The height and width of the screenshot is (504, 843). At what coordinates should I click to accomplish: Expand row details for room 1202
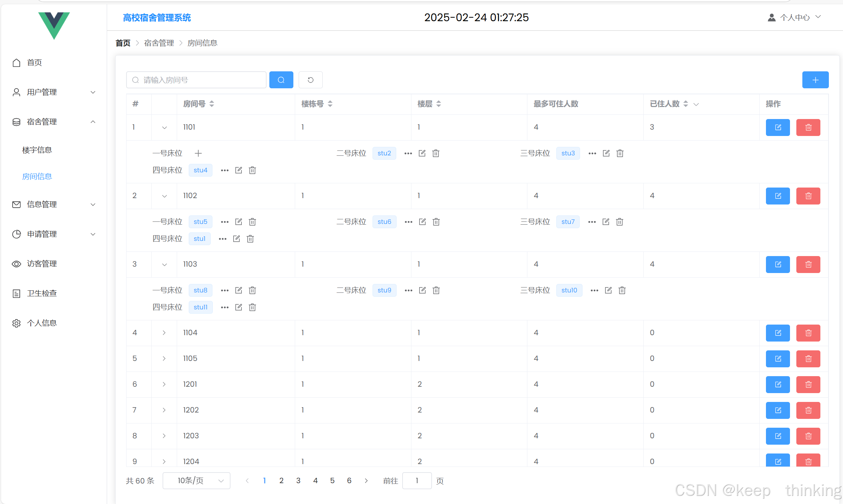164,410
